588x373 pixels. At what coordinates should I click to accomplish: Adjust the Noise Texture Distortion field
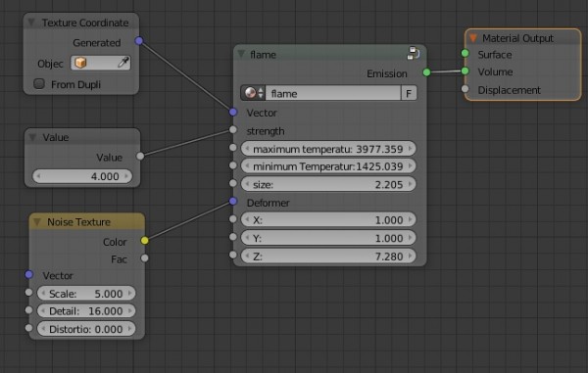point(86,329)
